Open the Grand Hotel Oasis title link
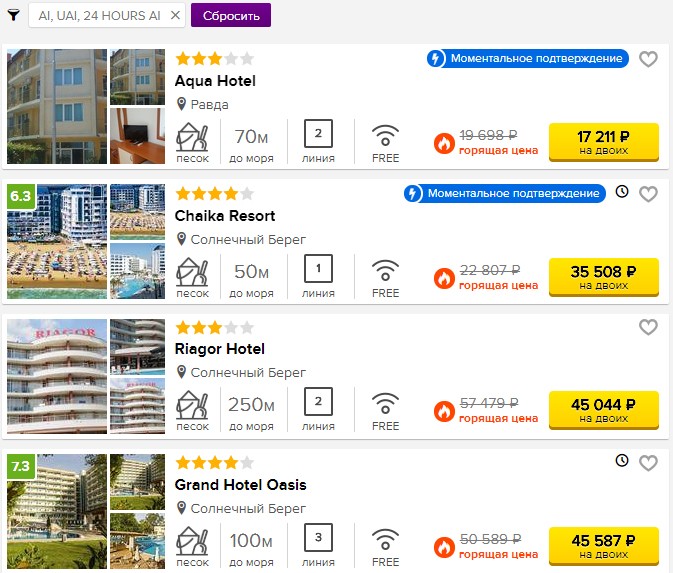673x573 pixels. click(240, 485)
